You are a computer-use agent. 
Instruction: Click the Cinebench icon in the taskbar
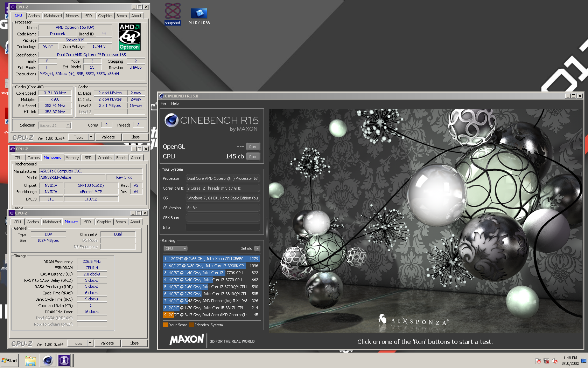[48, 361]
